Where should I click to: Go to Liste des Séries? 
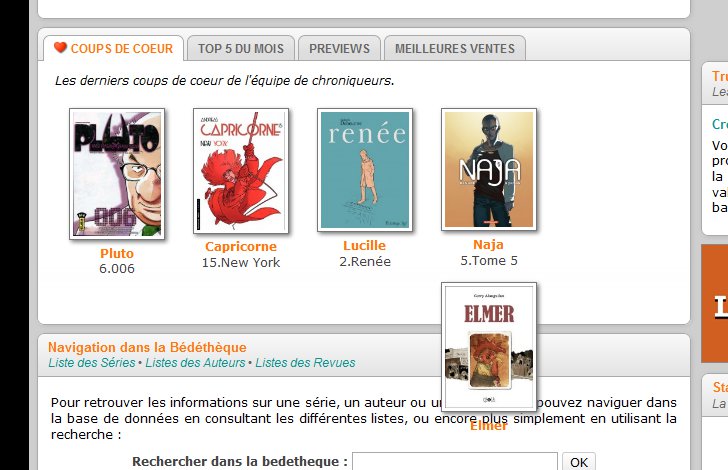[92, 363]
